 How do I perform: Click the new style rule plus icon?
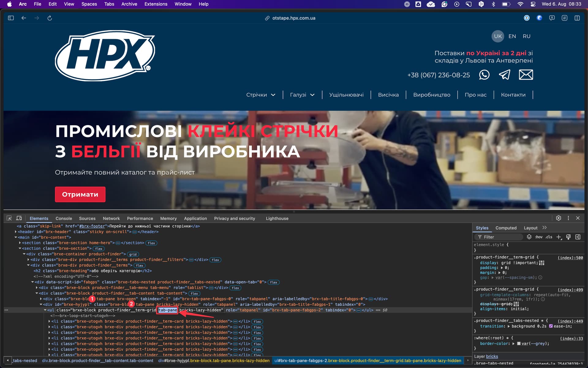pos(559,237)
